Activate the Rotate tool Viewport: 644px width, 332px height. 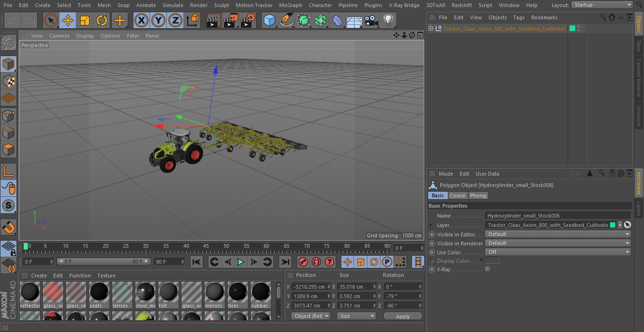(102, 20)
